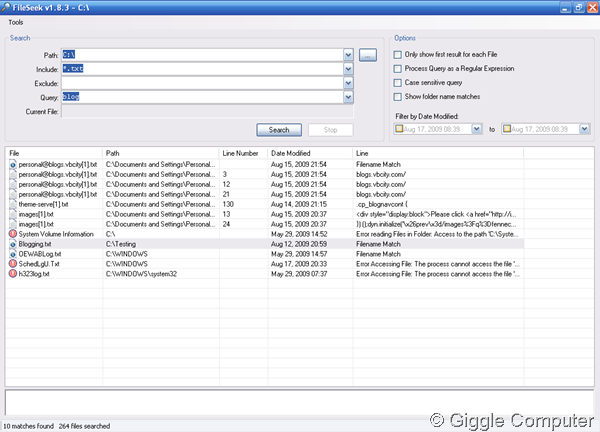Toggle Case sensitive query checkbox
Image resolution: width=600 pixels, height=432 pixels.
point(398,83)
